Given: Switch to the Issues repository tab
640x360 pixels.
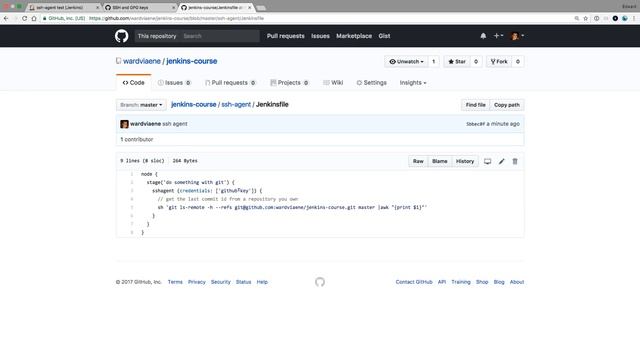Looking at the screenshot, I should [174, 83].
